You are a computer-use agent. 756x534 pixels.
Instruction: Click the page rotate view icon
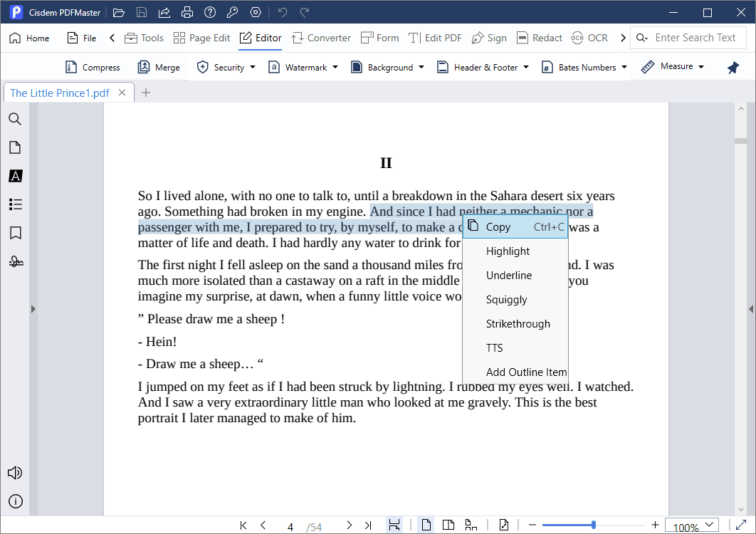[504, 525]
